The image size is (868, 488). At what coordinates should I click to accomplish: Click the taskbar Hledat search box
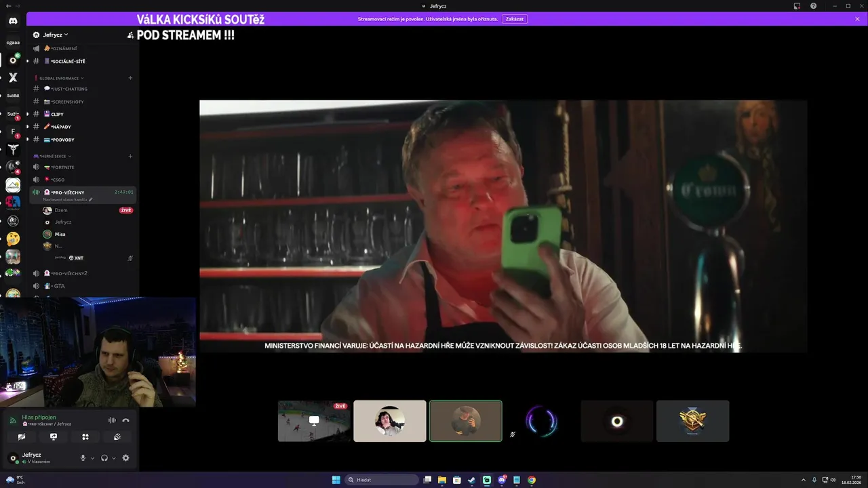(x=382, y=480)
